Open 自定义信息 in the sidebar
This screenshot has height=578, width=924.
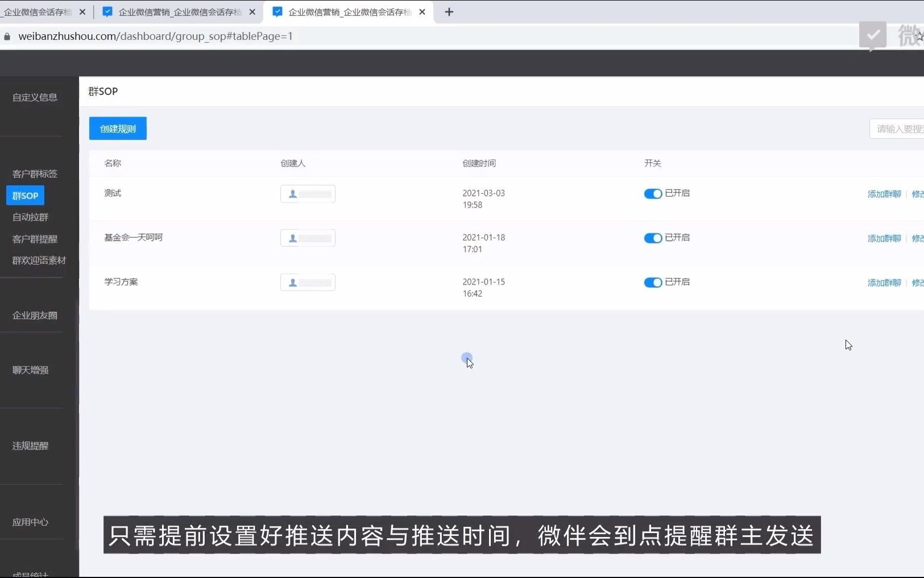pyautogui.click(x=35, y=97)
